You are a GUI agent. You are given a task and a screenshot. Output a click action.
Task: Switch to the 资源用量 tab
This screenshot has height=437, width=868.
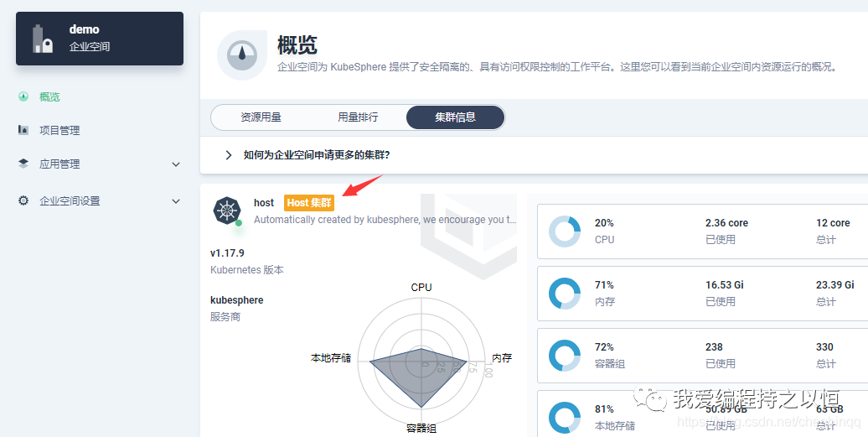point(261,117)
